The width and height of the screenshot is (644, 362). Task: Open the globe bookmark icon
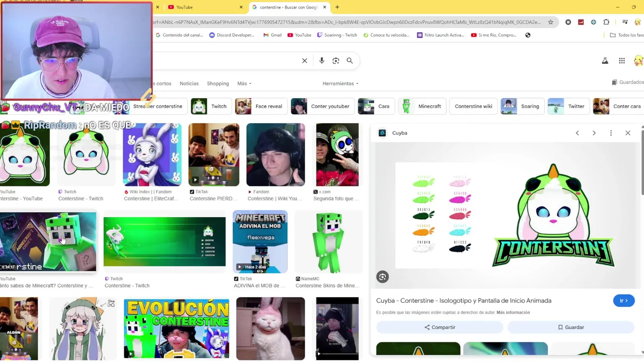point(528,35)
